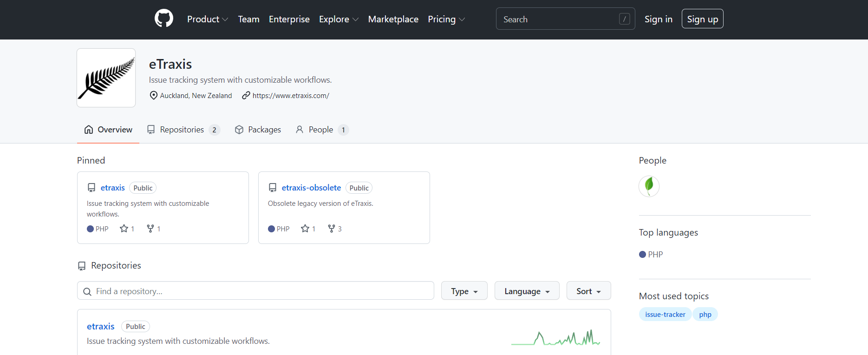
Task: Open the Type filter dropdown
Action: (x=464, y=291)
